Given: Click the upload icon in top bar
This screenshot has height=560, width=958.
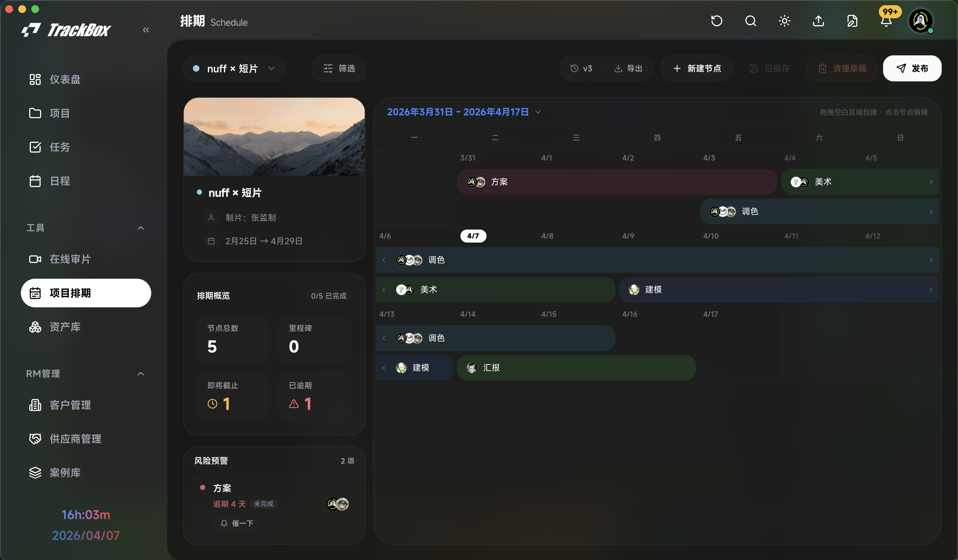Looking at the screenshot, I should (x=819, y=21).
